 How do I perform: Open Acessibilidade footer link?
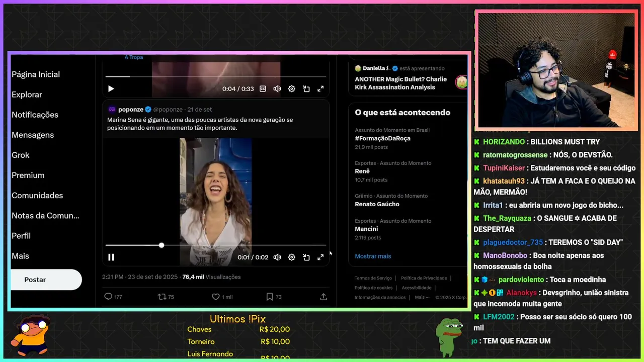417,288
